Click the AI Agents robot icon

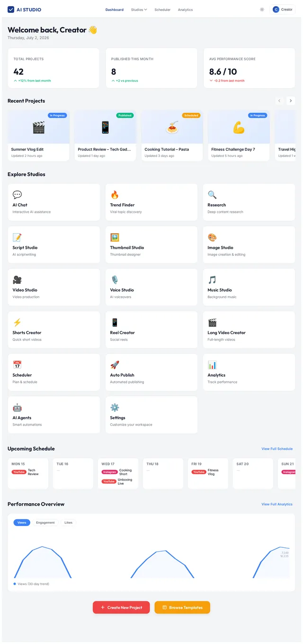click(17, 408)
